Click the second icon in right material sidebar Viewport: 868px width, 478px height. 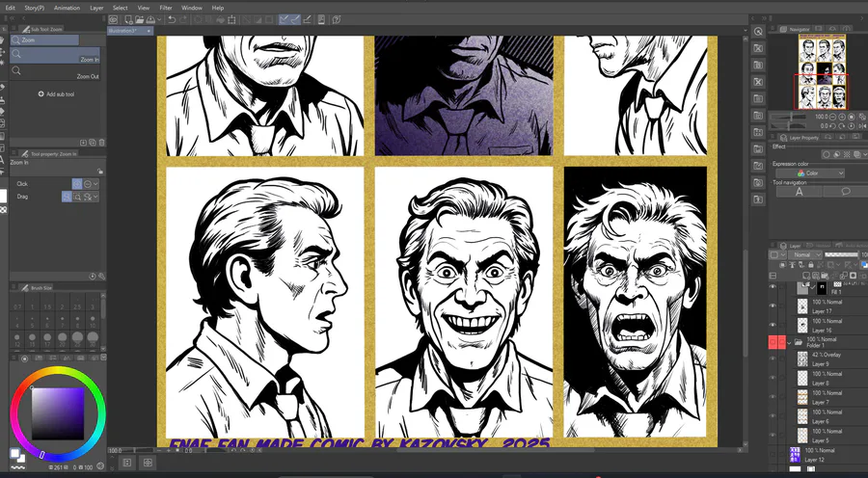pos(758,49)
